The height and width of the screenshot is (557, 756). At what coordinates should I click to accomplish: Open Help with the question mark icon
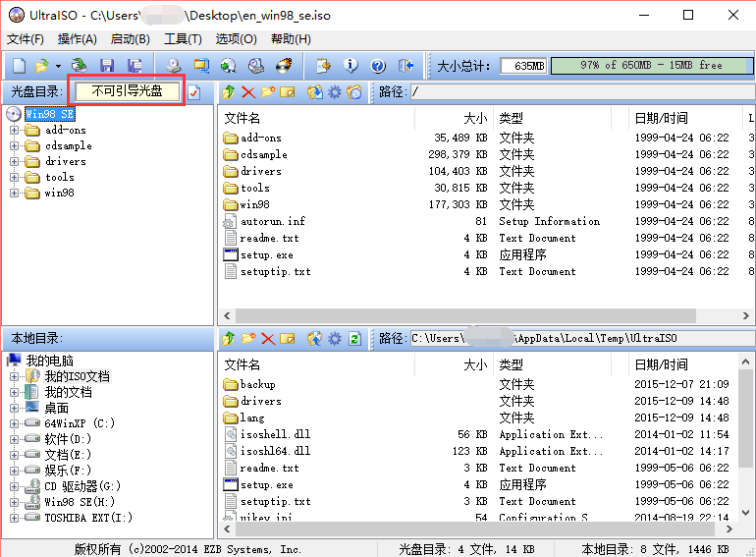[378, 66]
